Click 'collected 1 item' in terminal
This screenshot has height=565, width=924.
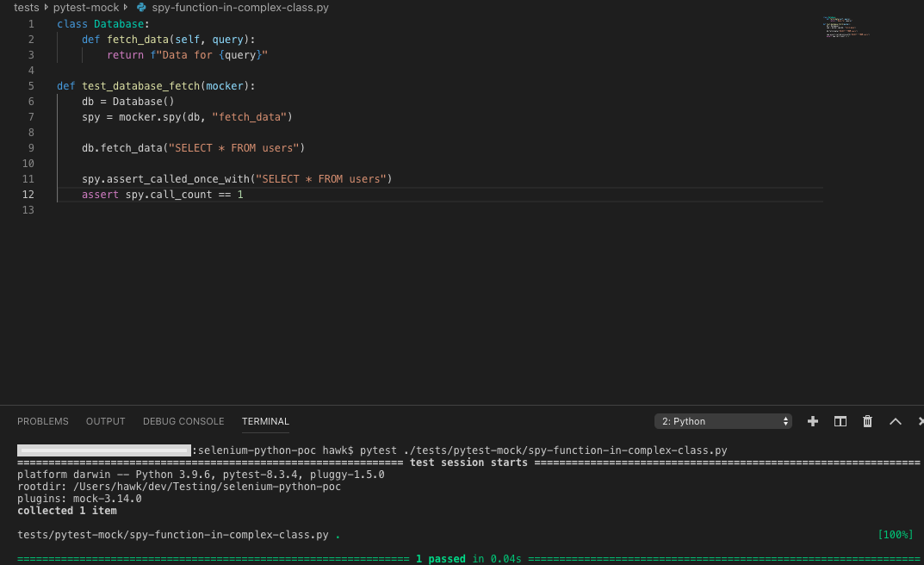pos(66,511)
